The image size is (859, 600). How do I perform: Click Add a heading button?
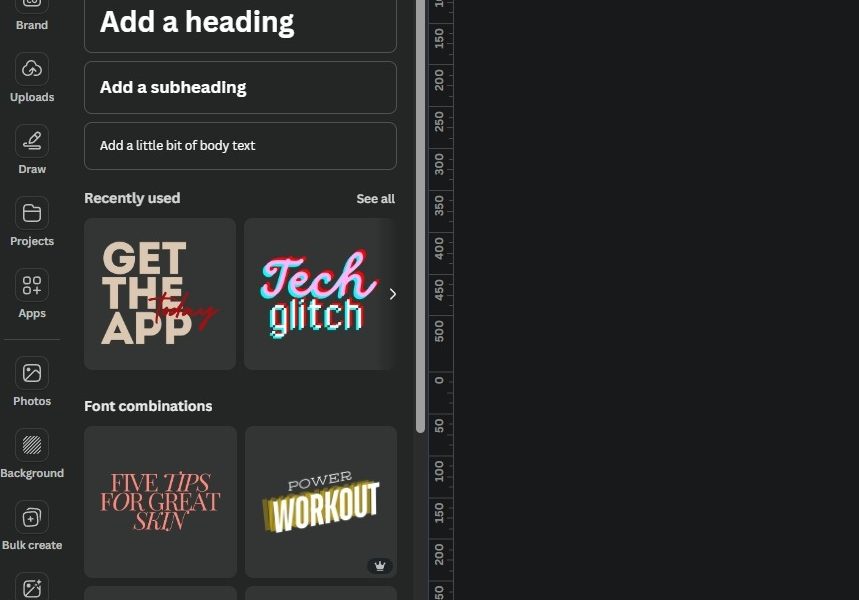point(240,23)
